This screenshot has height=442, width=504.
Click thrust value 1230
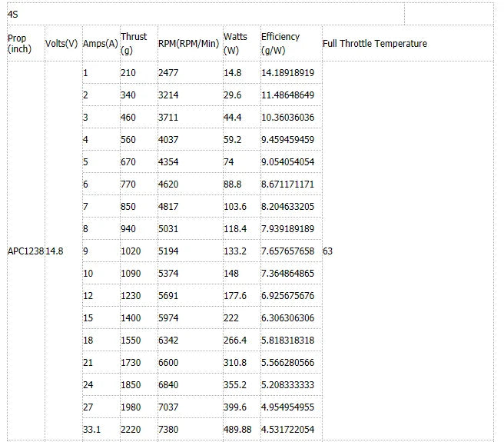coord(131,295)
